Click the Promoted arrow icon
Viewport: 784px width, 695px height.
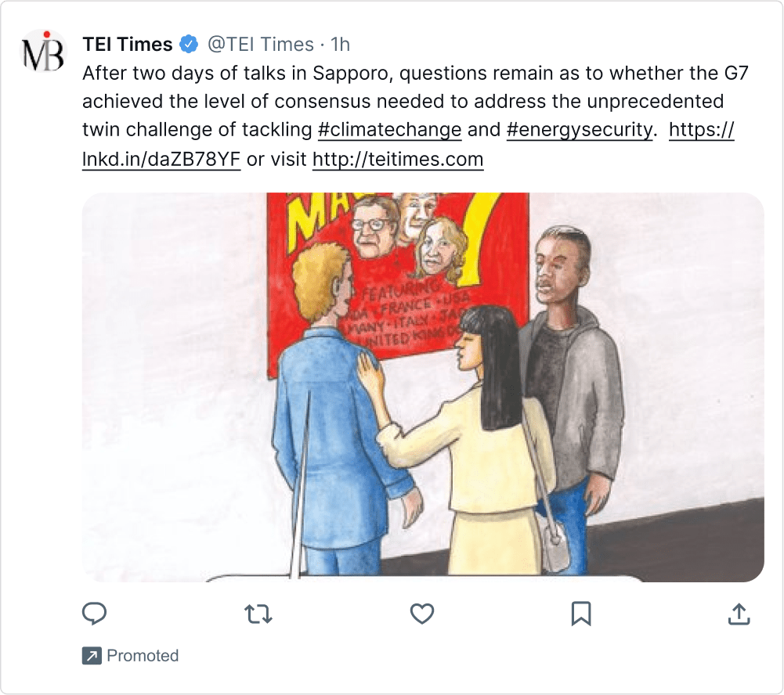click(x=92, y=656)
